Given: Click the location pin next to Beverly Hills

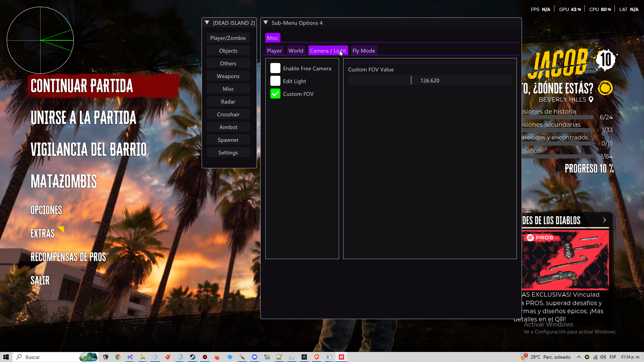Looking at the screenshot, I should click(590, 99).
